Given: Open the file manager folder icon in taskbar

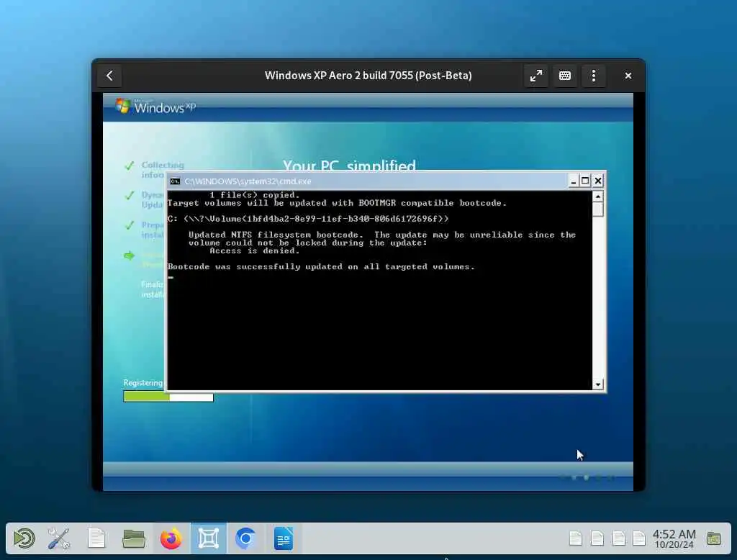Looking at the screenshot, I should click(x=133, y=538).
